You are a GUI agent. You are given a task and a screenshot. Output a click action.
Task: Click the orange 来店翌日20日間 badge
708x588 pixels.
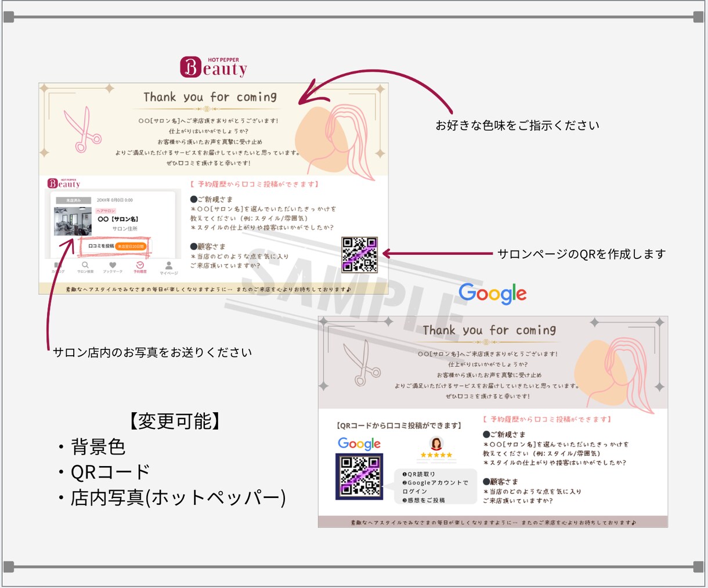[x=131, y=246]
